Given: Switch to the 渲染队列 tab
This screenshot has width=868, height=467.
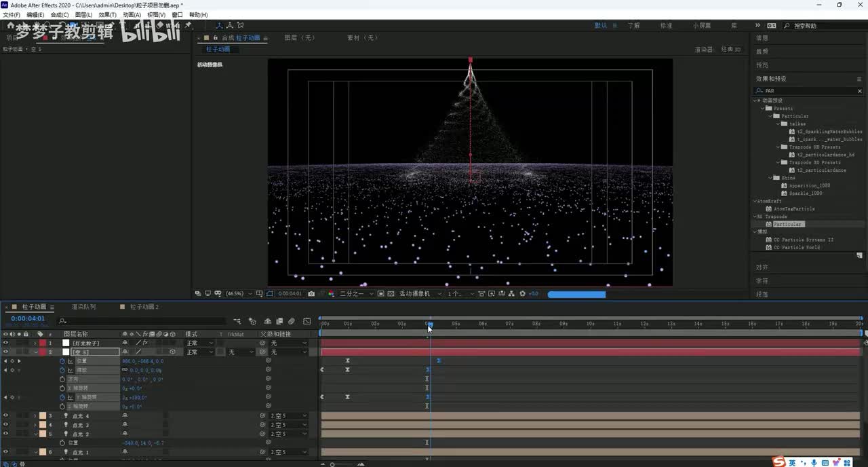Looking at the screenshot, I should point(84,307).
